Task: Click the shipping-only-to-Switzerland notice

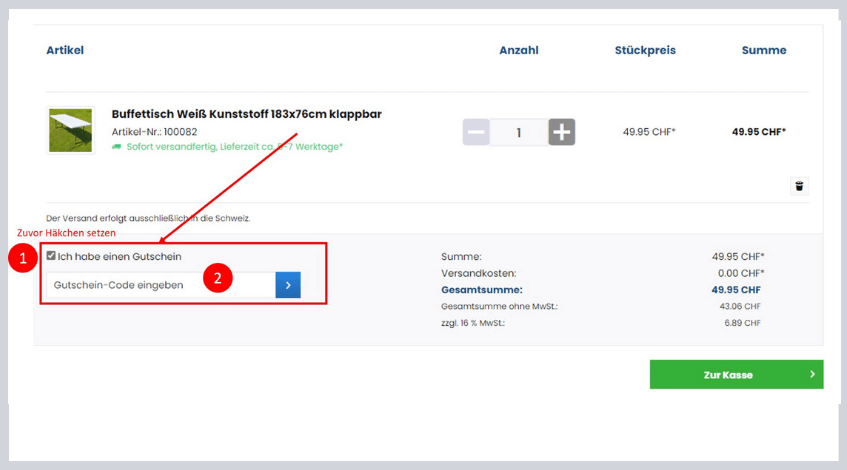Action: [148, 218]
